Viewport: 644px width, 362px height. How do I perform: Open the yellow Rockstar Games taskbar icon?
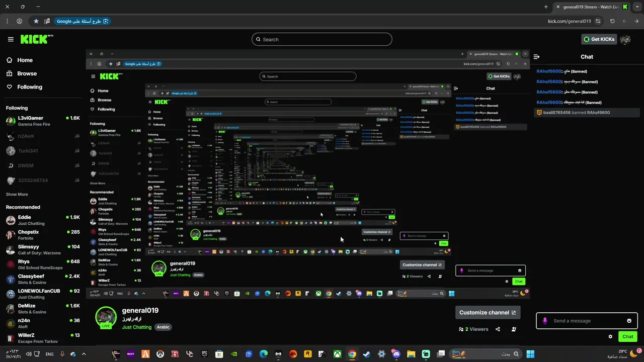point(308,354)
